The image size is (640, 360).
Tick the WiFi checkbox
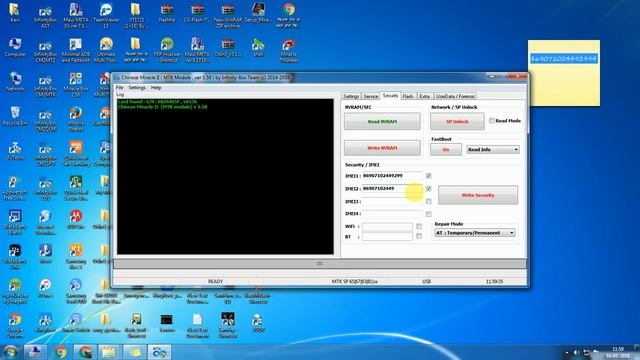point(419,226)
